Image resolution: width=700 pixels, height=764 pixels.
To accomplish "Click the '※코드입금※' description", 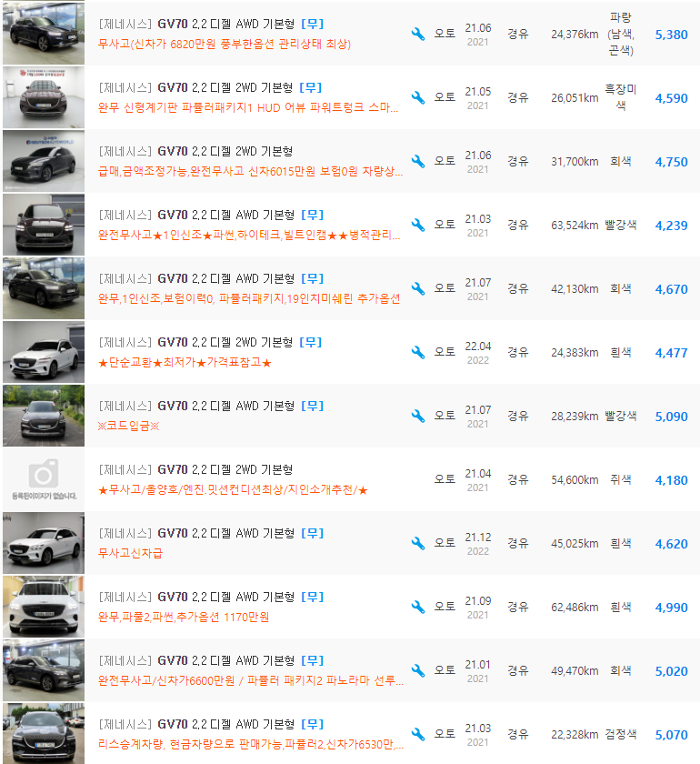I will tap(128, 427).
